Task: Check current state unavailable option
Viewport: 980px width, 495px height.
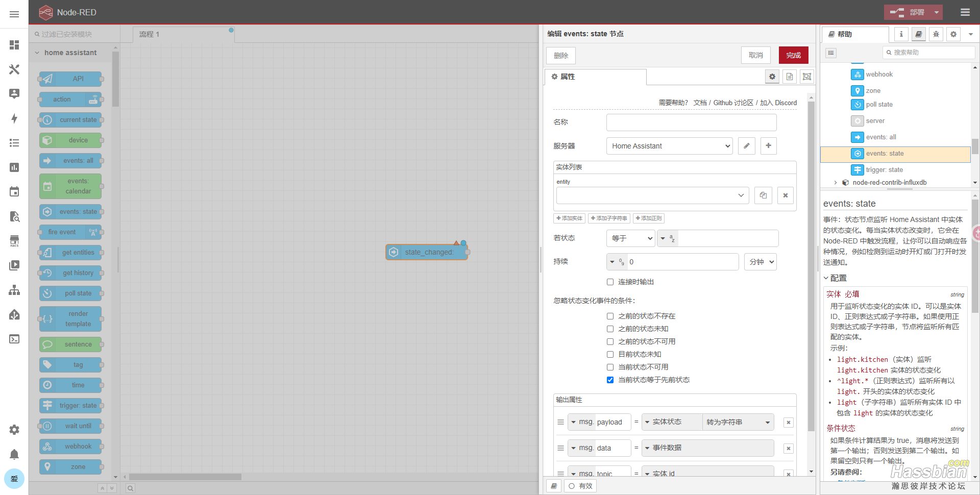Action: coord(610,367)
